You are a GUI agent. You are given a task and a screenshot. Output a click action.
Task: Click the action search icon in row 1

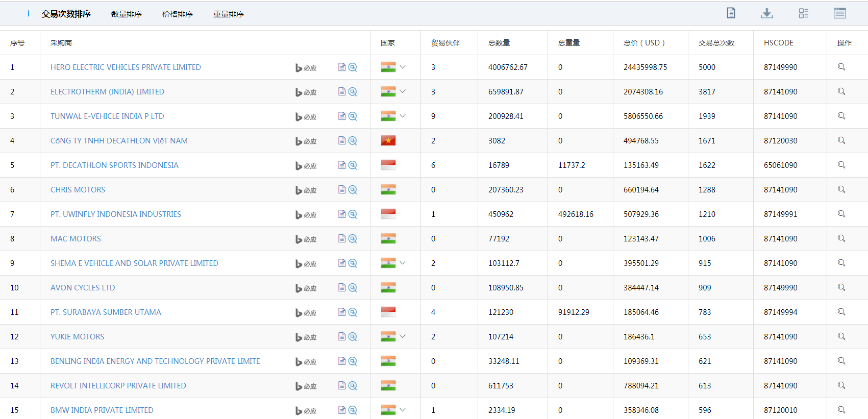coord(841,67)
